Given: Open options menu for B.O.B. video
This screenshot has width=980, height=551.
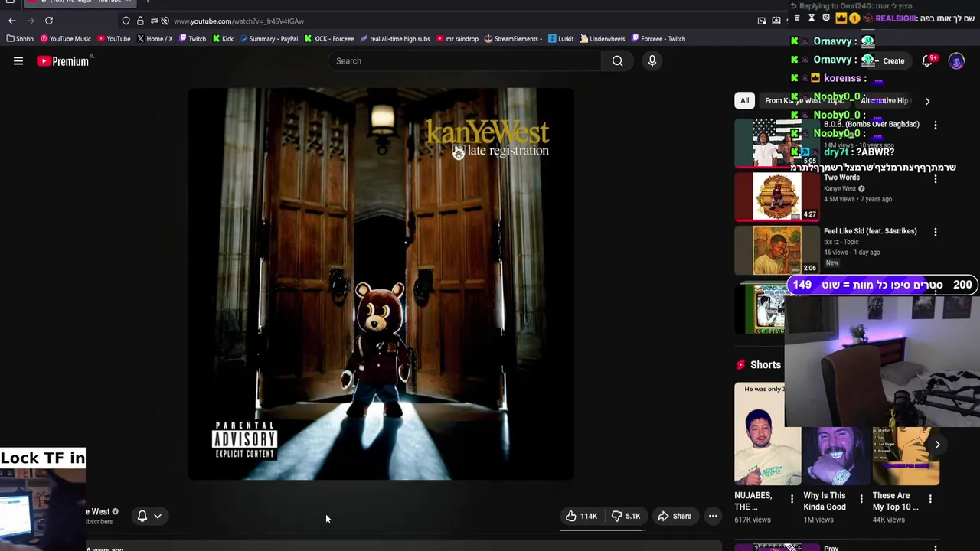Looking at the screenshot, I should (935, 125).
